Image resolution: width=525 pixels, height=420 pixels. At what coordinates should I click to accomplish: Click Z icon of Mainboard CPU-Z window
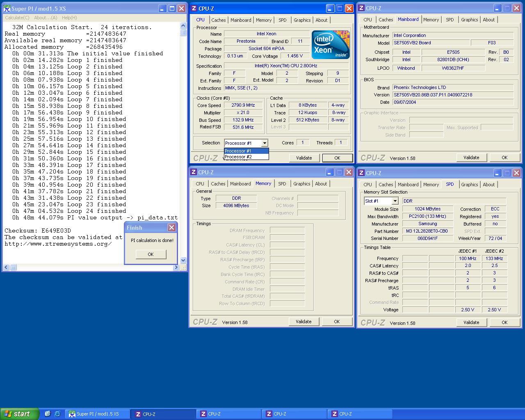coord(362,8)
